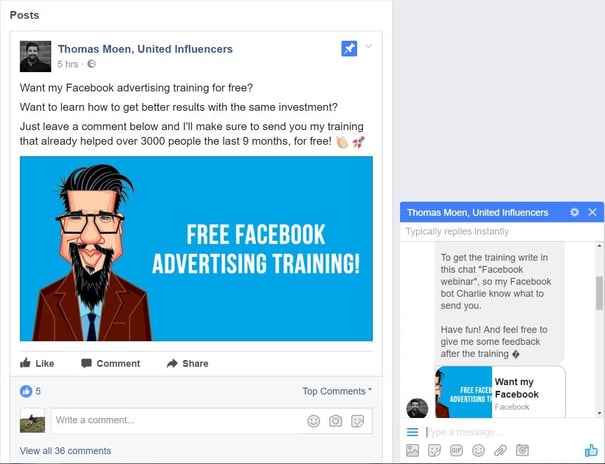Click chat window scrollbar handle
The image size is (605, 464).
[x=599, y=293]
